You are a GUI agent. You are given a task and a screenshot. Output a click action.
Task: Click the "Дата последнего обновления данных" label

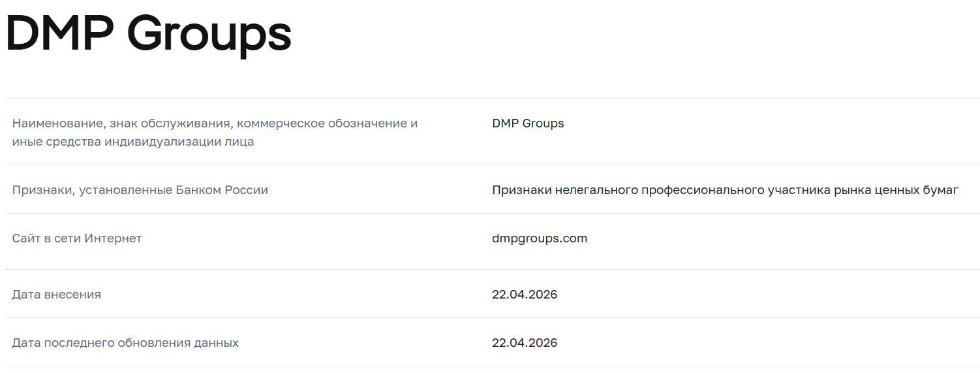click(125, 343)
